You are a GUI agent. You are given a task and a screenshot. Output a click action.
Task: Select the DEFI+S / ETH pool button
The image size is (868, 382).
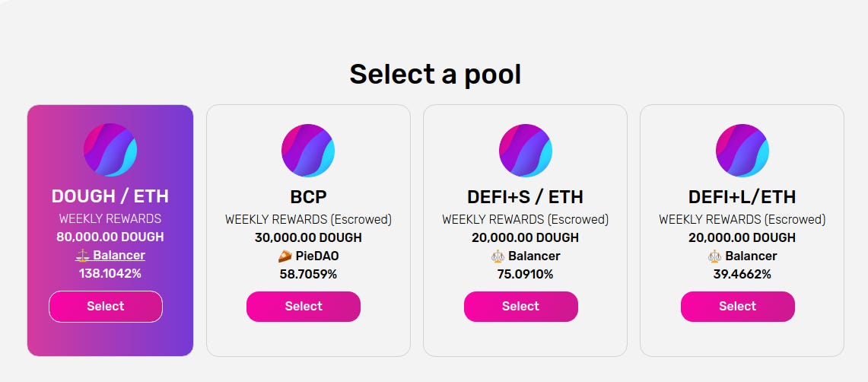point(521,307)
